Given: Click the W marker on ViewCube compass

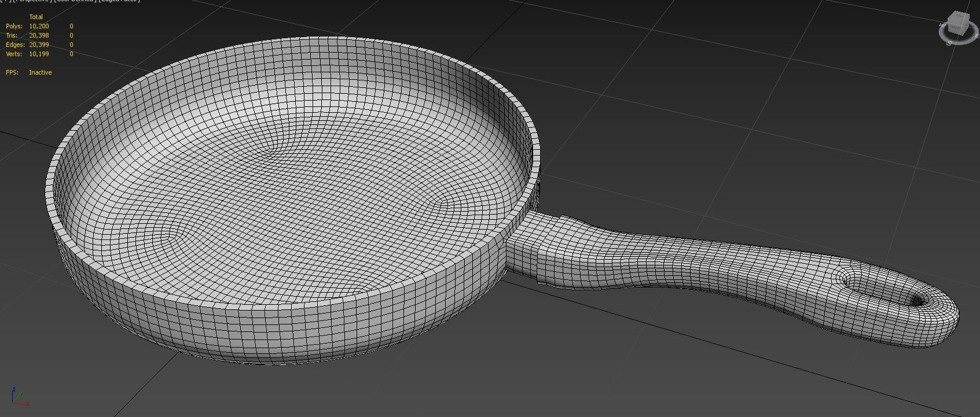Looking at the screenshot, I should (942, 25).
